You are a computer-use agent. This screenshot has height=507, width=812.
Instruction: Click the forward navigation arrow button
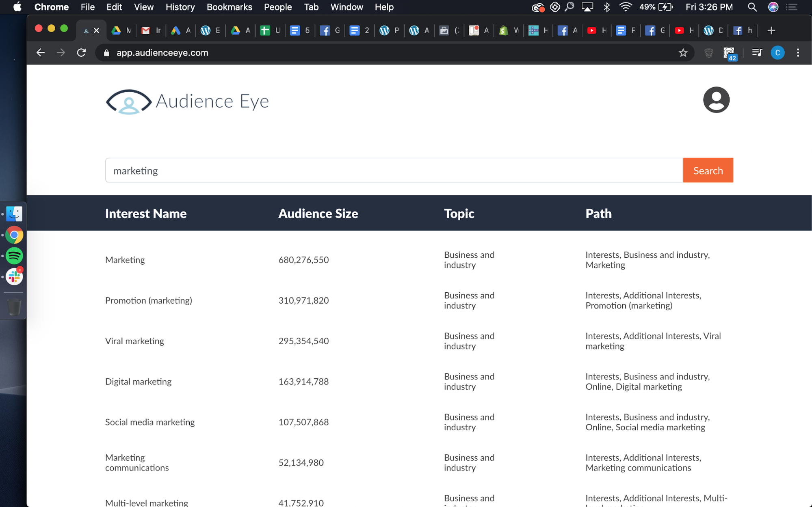pyautogui.click(x=60, y=53)
